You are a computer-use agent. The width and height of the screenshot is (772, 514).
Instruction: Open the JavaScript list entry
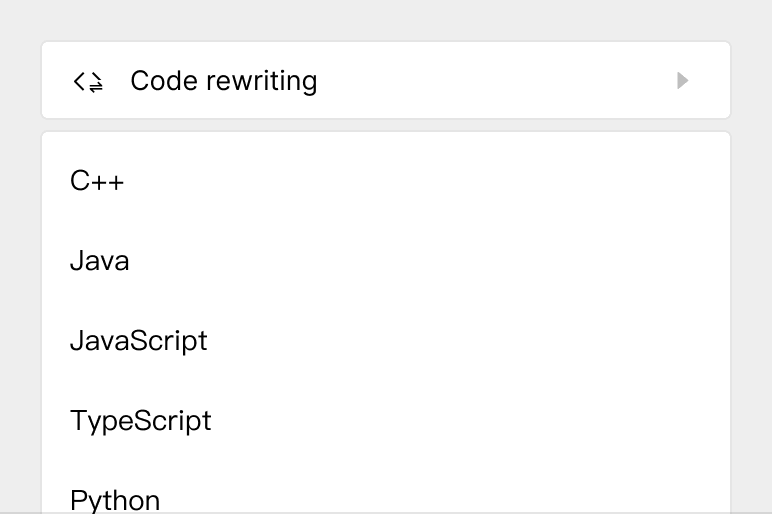coord(138,341)
